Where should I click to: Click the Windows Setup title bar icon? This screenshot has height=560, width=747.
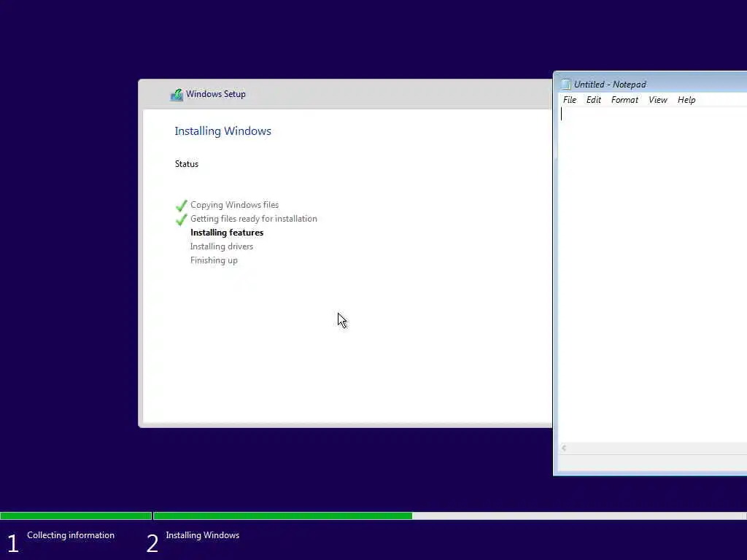point(177,95)
